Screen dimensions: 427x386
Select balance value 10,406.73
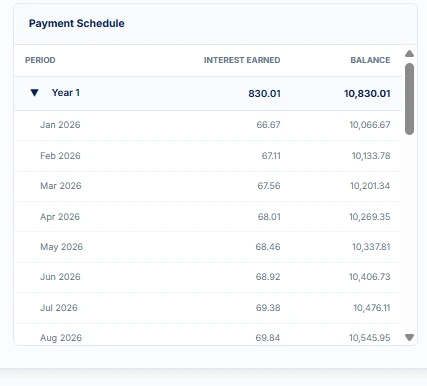tap(370, 277)
